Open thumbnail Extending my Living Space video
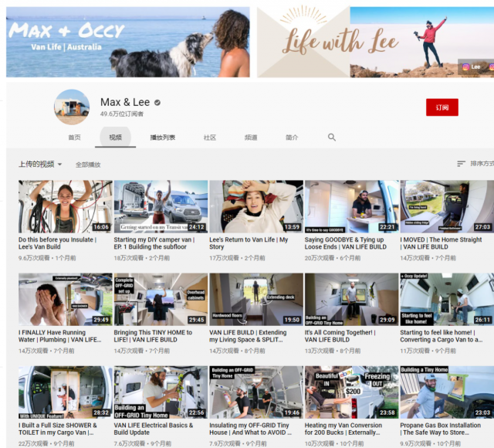 (x=256, y=300)
